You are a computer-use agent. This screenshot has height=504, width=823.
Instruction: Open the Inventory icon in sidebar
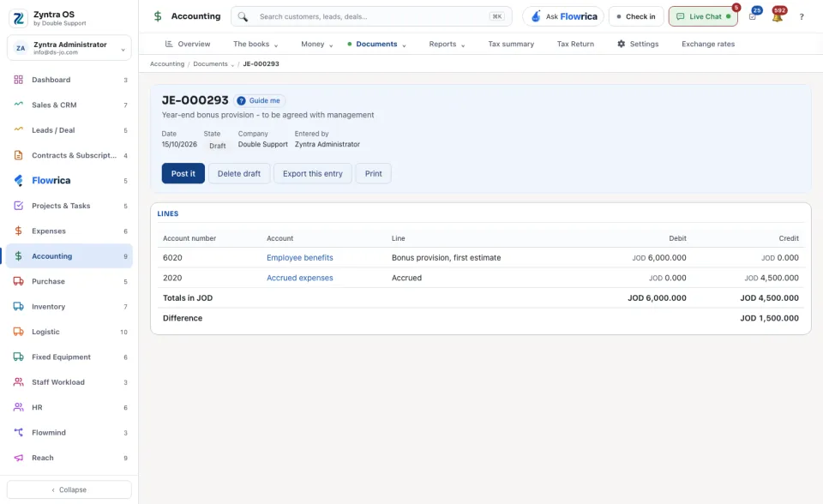pos(18,307)
